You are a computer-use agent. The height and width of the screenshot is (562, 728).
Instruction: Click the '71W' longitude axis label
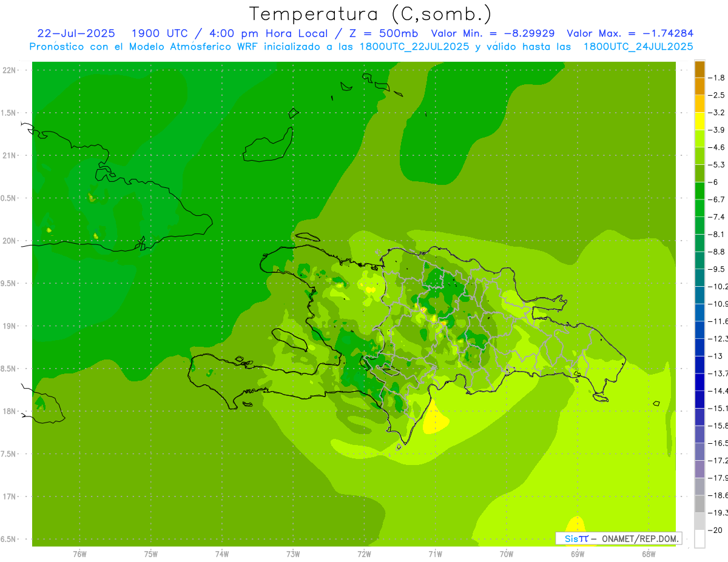coord(435,554)
